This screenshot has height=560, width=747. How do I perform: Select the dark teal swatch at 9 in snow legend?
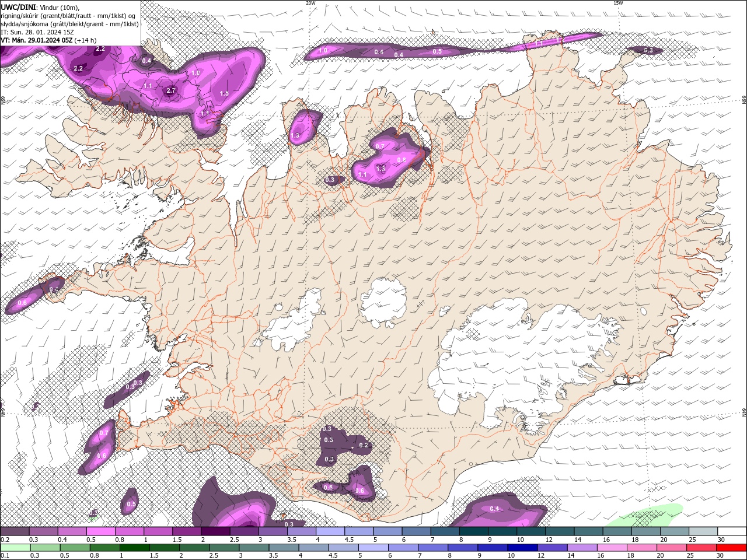coord(502,531)
